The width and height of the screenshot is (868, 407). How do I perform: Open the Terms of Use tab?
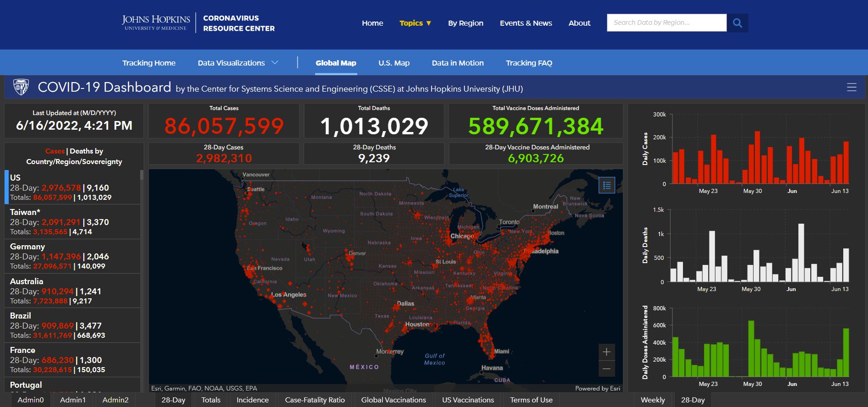[x=531, y=400]
